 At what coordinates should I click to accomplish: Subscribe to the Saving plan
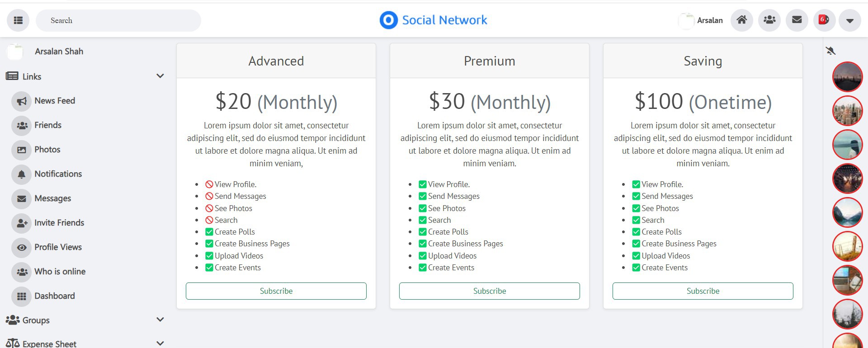click(x=703, y=291)
